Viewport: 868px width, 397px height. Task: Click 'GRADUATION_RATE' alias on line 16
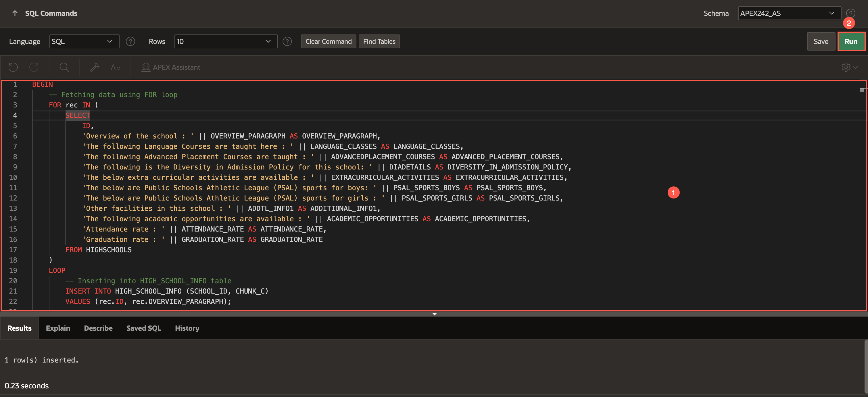click(x=291, y=239)
